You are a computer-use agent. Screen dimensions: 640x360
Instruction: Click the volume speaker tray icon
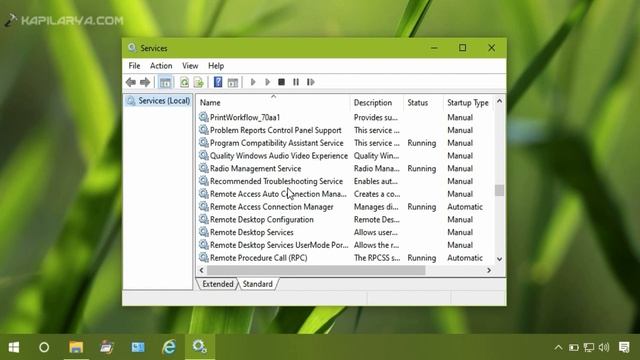coord(604,347)
